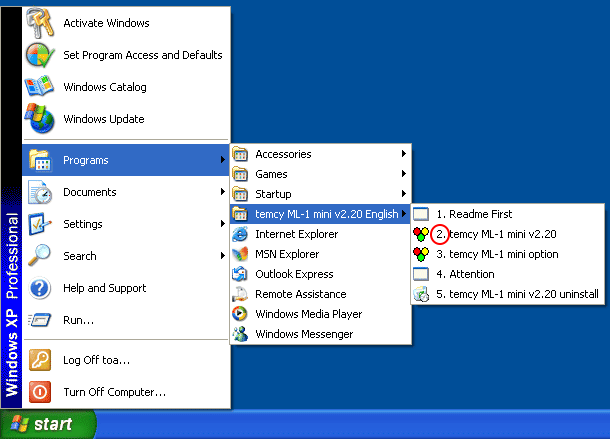Viewport: 610px width, 439px height.
Task: Click the Run icon
Action: (40, 320)
